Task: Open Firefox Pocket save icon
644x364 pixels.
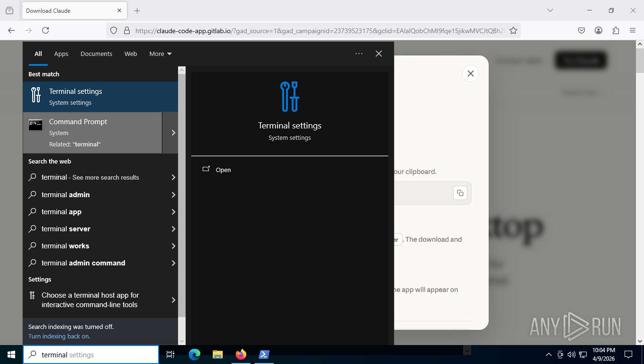Action: click(x=581, y=30)
